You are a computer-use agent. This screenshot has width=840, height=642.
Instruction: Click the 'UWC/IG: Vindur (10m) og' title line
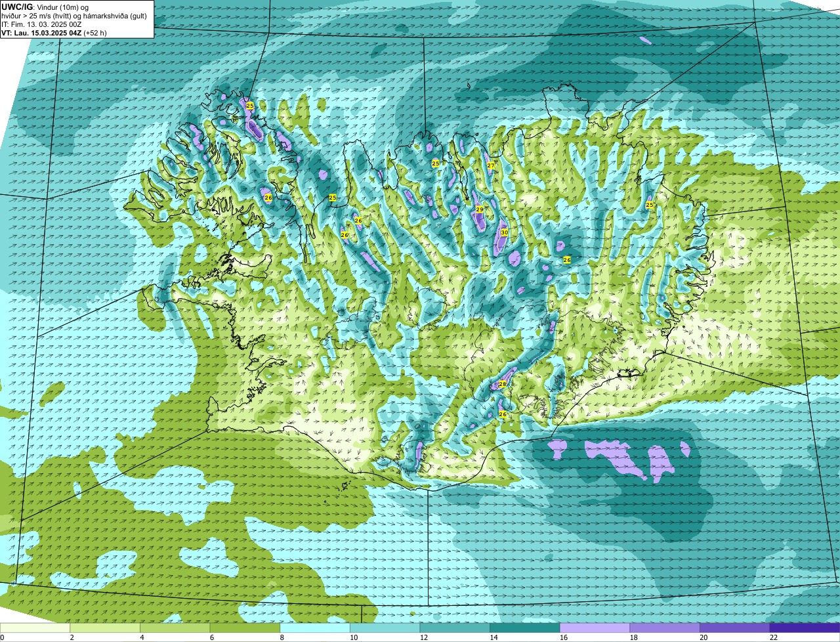tap(45, 7)
